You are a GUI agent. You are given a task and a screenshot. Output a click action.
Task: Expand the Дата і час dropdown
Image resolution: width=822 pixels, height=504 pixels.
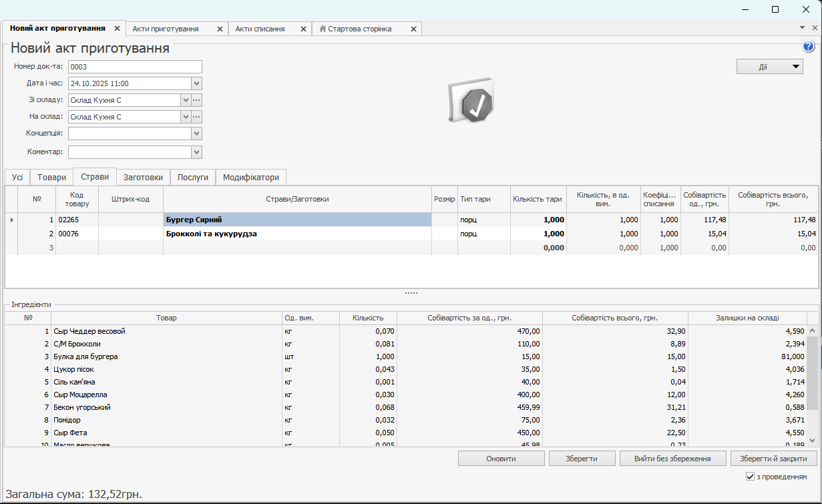point(196,83)
